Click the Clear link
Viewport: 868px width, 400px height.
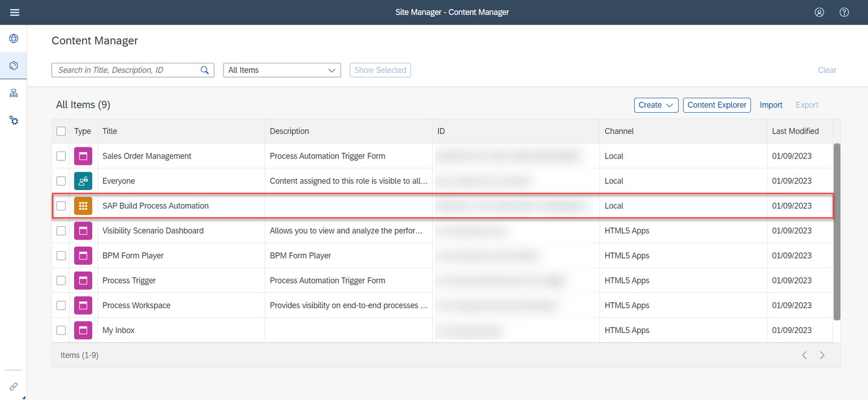click(827, 70)
